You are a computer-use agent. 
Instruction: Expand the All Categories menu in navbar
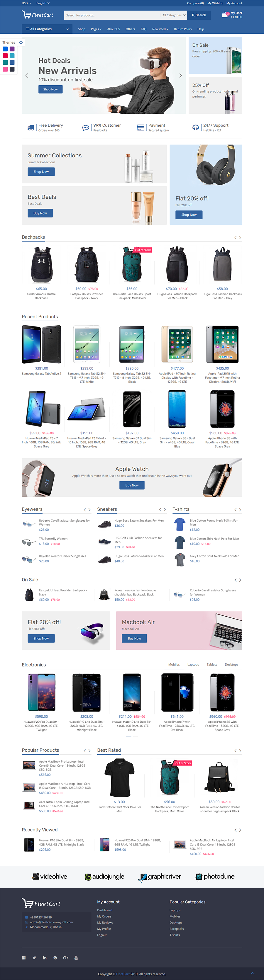pos(47,29)
